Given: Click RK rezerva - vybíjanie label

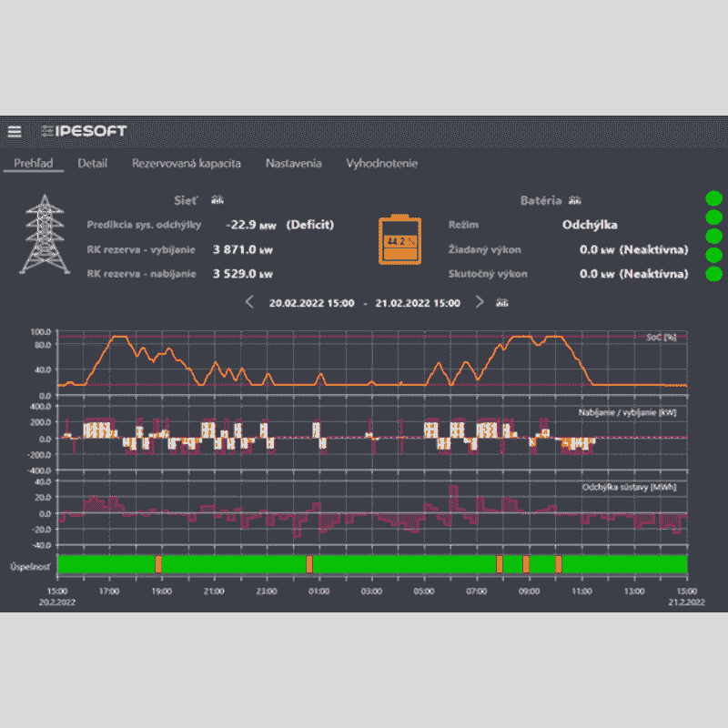Looking at the screenshot, I should 141,249.
